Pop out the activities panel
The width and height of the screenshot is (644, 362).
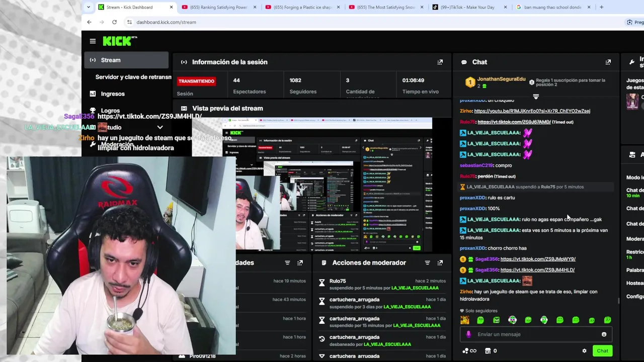[x=300, y=262]
